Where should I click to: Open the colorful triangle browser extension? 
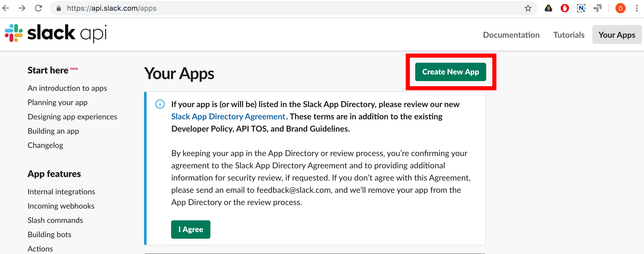tap(548, 8)
